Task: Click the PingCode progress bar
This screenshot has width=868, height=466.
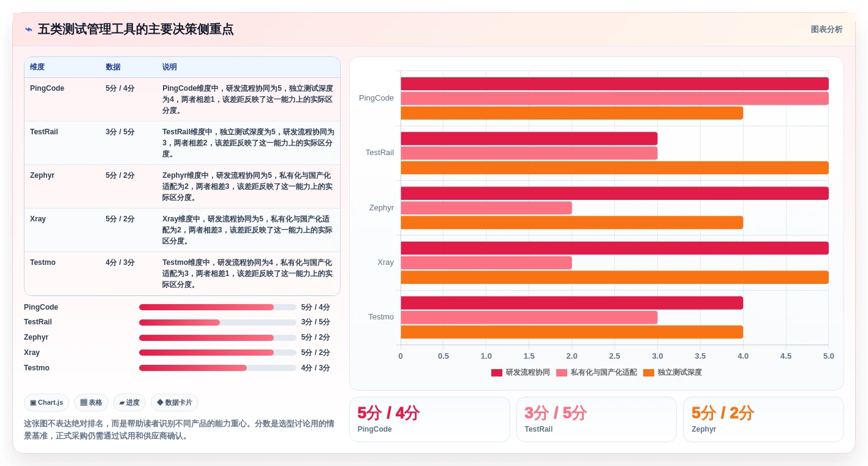Action: coord(217,307)
